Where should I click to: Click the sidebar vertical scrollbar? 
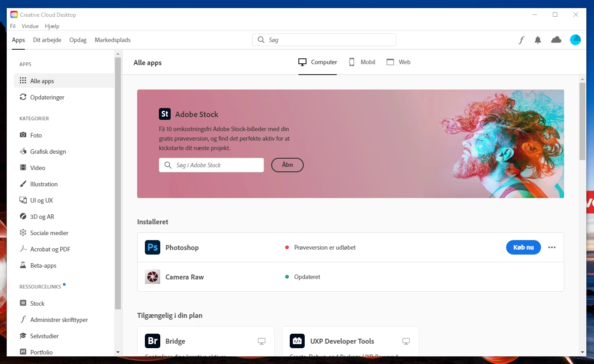click(118, 183)
